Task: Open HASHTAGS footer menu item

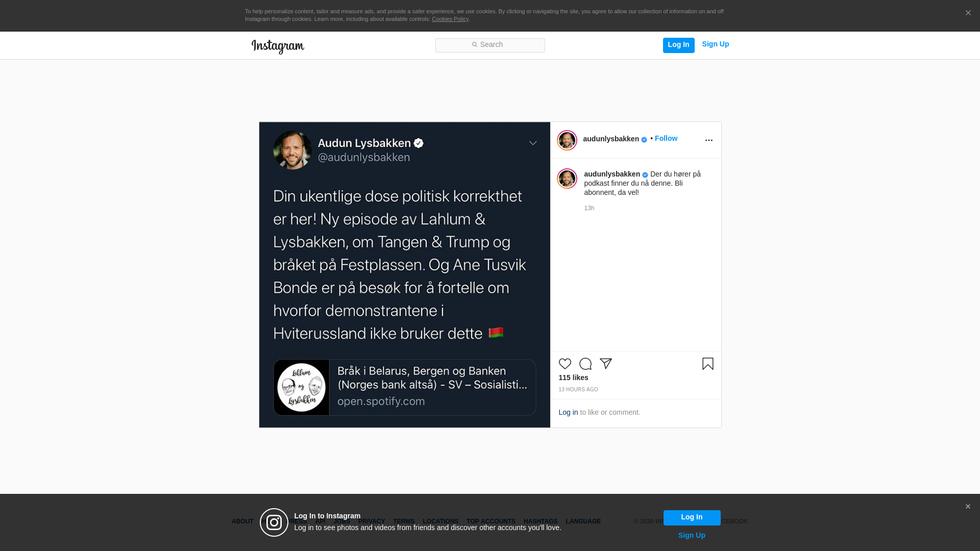Action: (540, 521)
